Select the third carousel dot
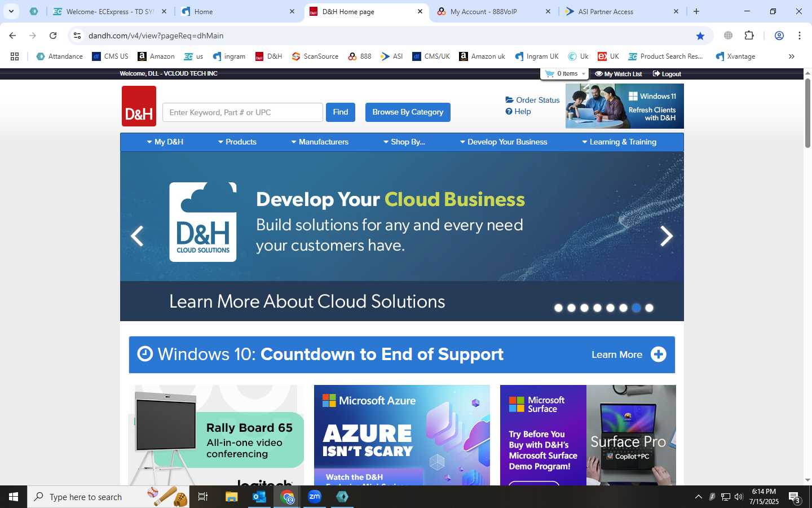This screenshot has width=812, height=508. coord(584,308)
